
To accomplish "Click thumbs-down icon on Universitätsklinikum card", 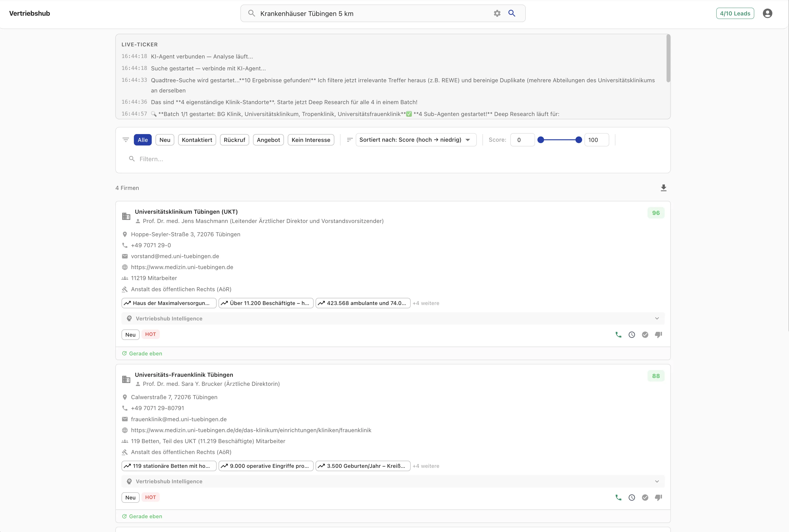I will (658, 335).
